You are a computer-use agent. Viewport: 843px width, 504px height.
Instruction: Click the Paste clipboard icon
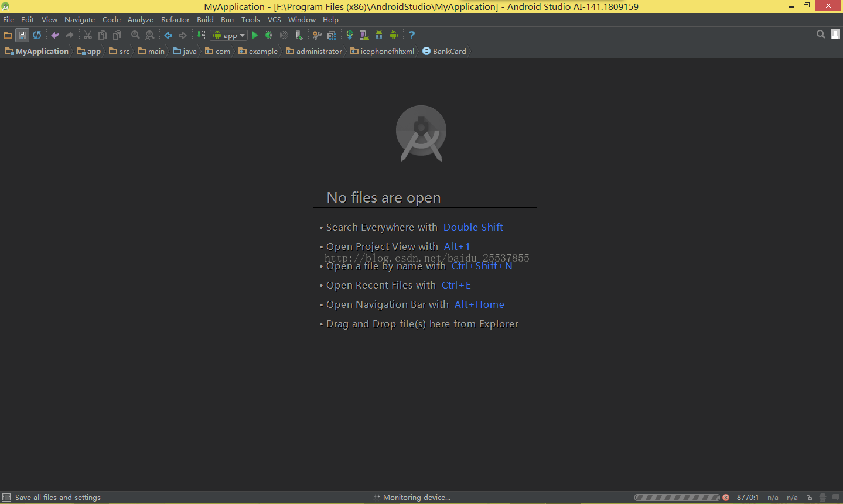117,35
